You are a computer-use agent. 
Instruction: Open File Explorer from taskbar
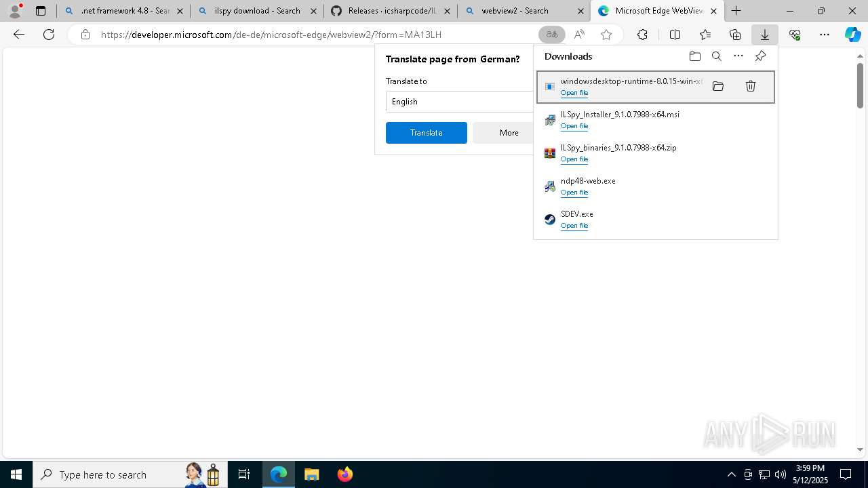point(311,474)
